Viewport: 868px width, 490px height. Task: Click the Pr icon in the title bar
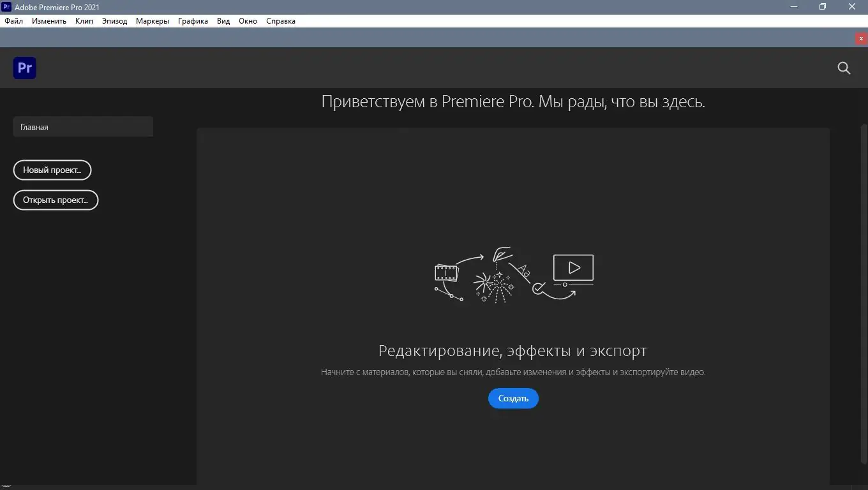point(6,7)
